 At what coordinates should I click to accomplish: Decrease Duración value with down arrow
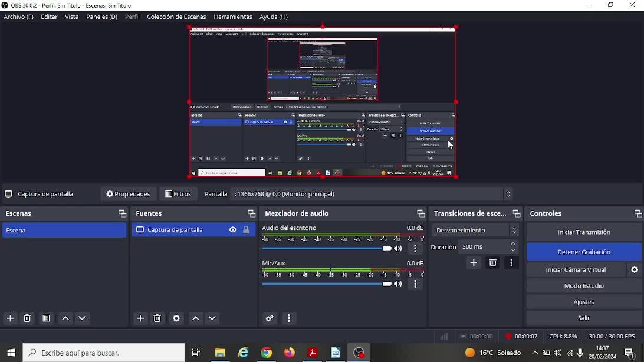pyautogui.click(x=513, y=250)
